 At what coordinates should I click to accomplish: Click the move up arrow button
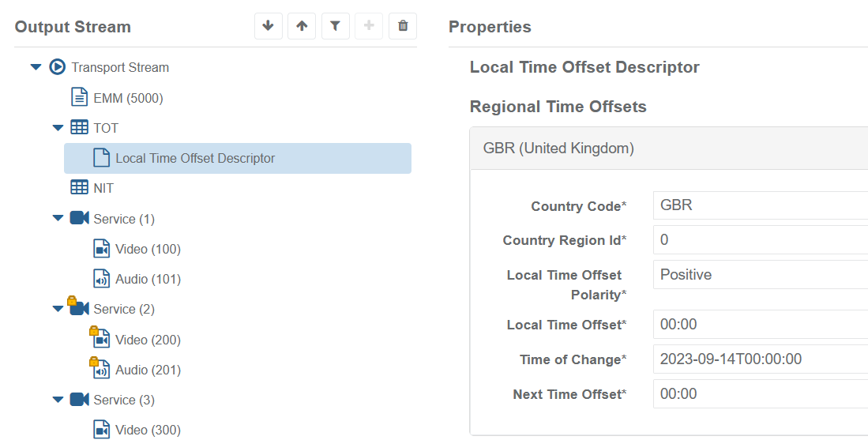click(x=302, y=26)
